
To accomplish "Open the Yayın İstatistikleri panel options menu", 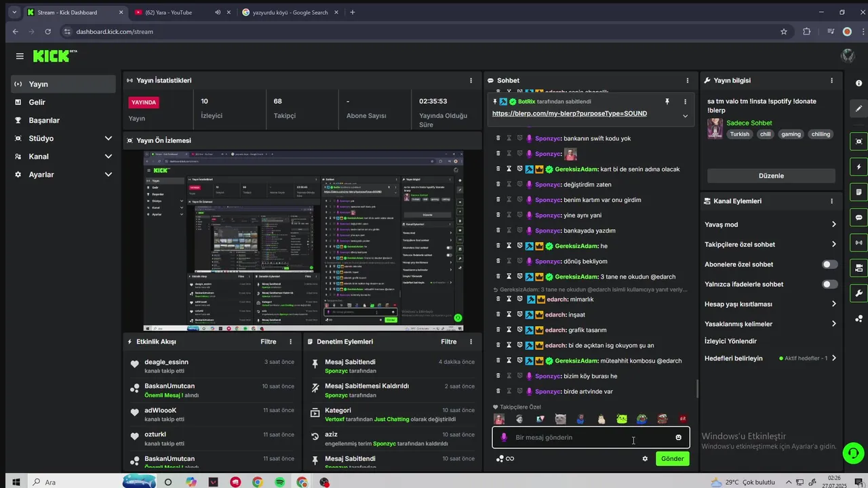I will tap(471, 81).
